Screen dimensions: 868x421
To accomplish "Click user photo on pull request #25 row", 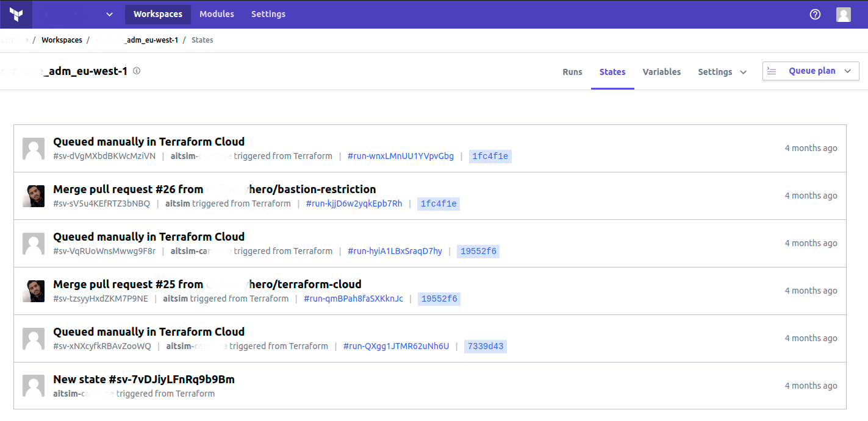I will [x=34, y=291].
